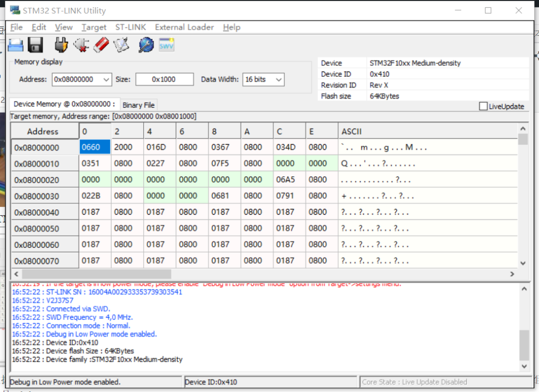Click the ST-LINK SN log line
The image size is (539, 392).
[x=97, y=292]
